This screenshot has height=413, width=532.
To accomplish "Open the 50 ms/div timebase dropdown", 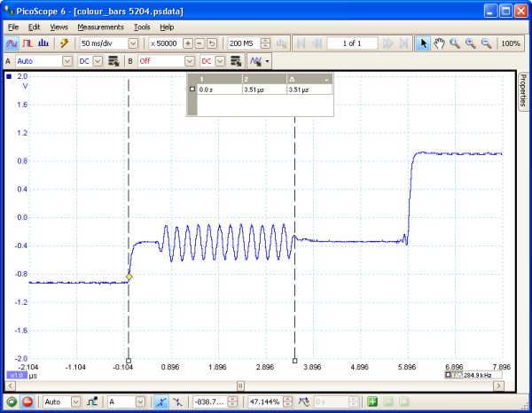I will pos(133,43).
